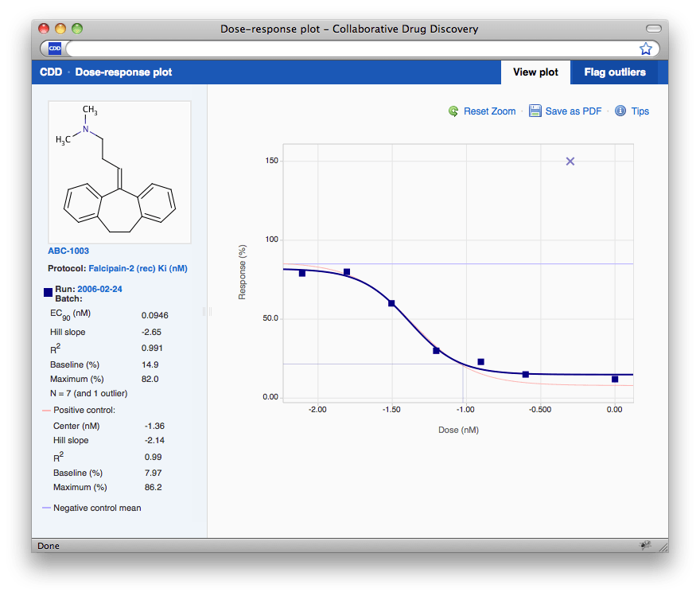
Task: Select the View plot tab
Action: point(535,72)
